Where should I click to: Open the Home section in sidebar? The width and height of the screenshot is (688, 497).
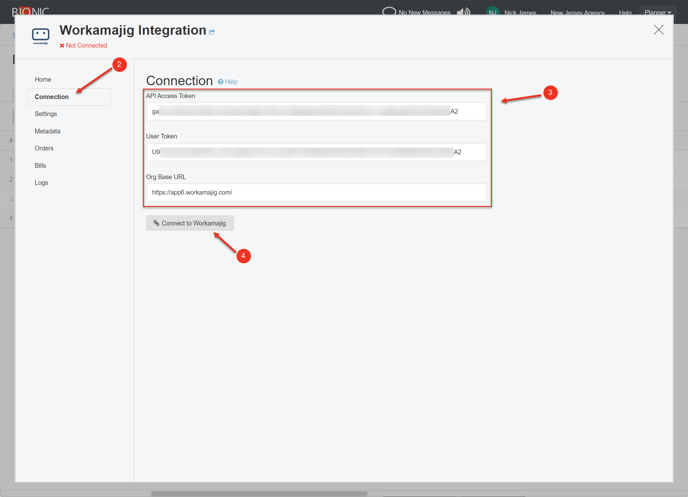point(43,79)
